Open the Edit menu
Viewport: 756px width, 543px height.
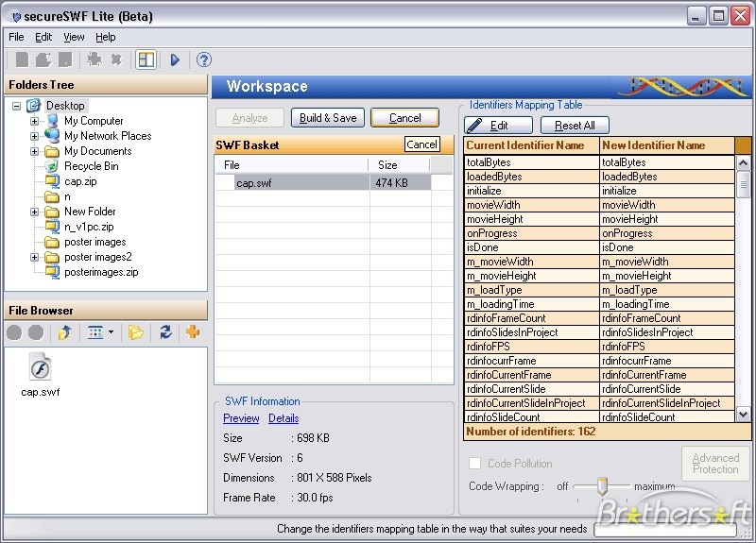coord(43,37)
